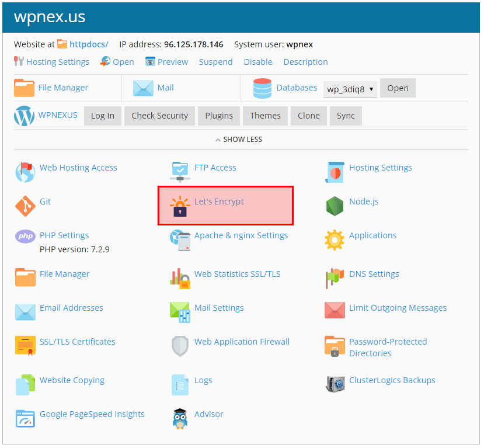Click the Check Security button
Image resolution: width=484 pixels, height=448 pixels.
160,116
